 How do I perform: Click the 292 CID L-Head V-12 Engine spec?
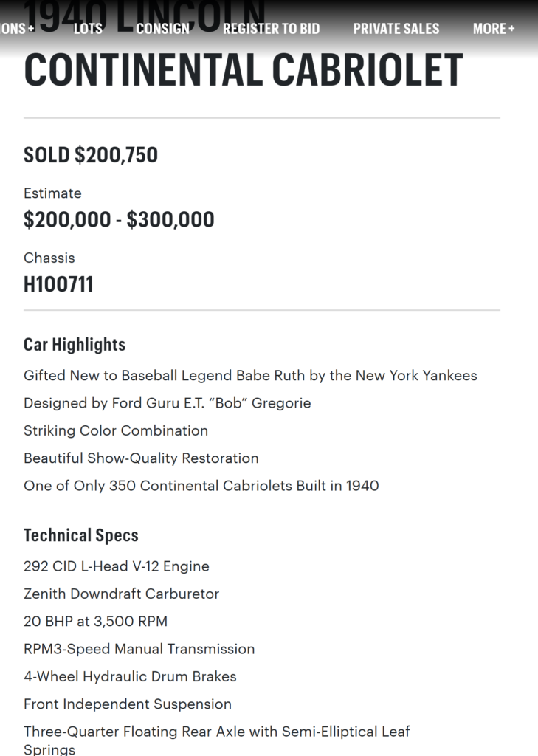(117, 566)
